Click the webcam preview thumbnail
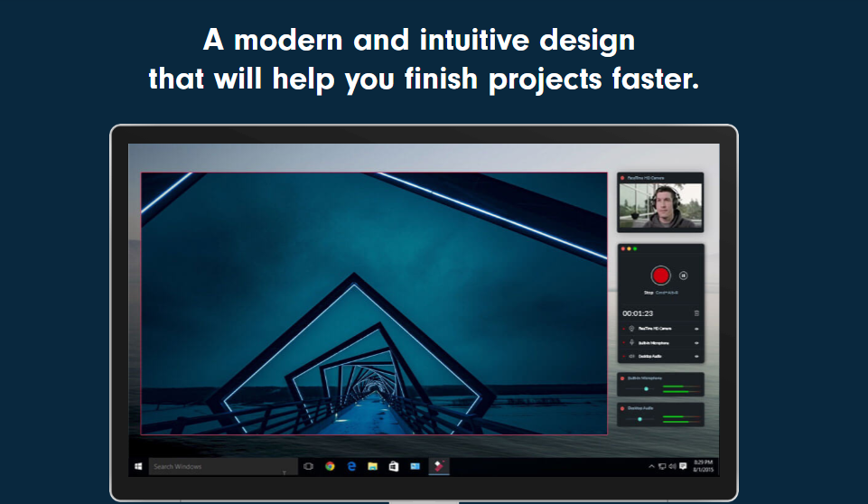Viewport: 868px width, 504px height. click(x=660, y=206)
